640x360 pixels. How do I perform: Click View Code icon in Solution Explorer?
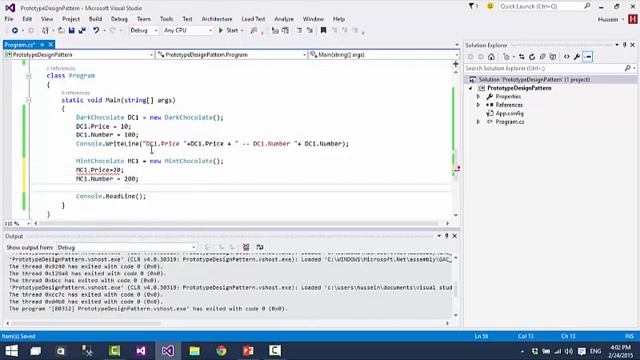pyautogui.click(x=567, y=57)
